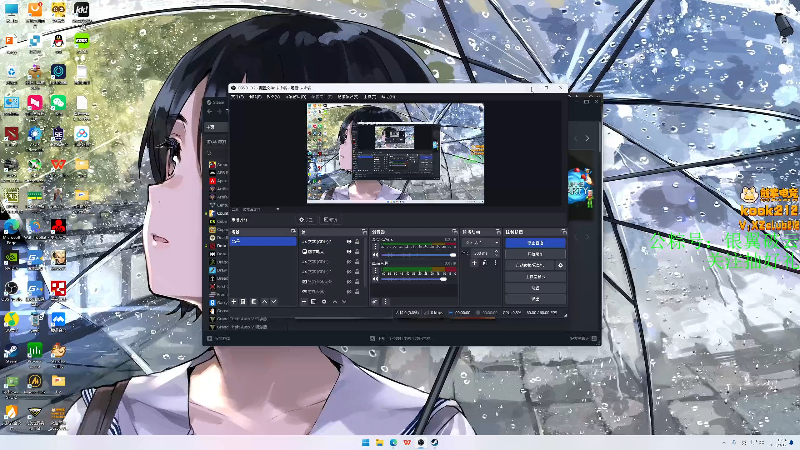Open the red WPS Office desktop icon
This screenshot has width=800, height=450.
click(58, 164)
